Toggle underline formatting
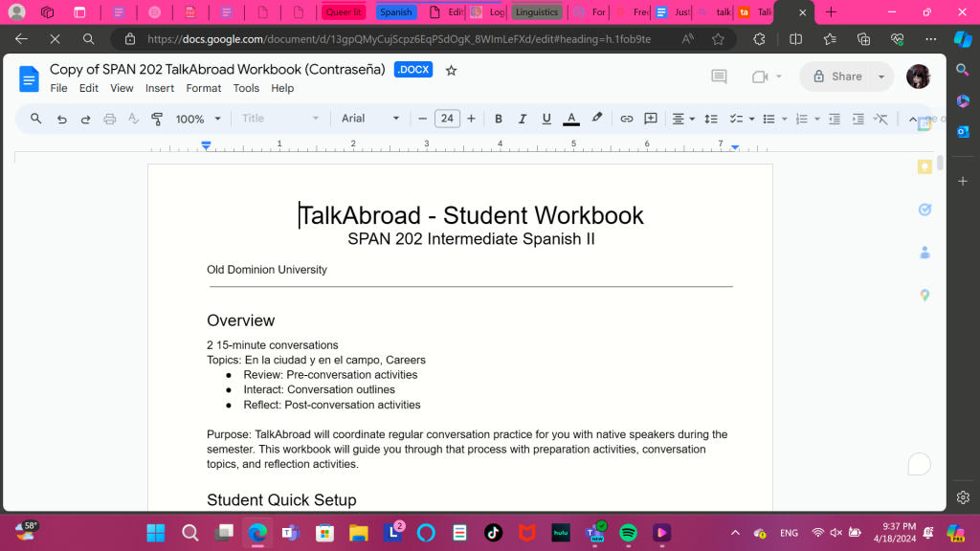The height and width of the screenshot is (551, 980). point(546,119)
